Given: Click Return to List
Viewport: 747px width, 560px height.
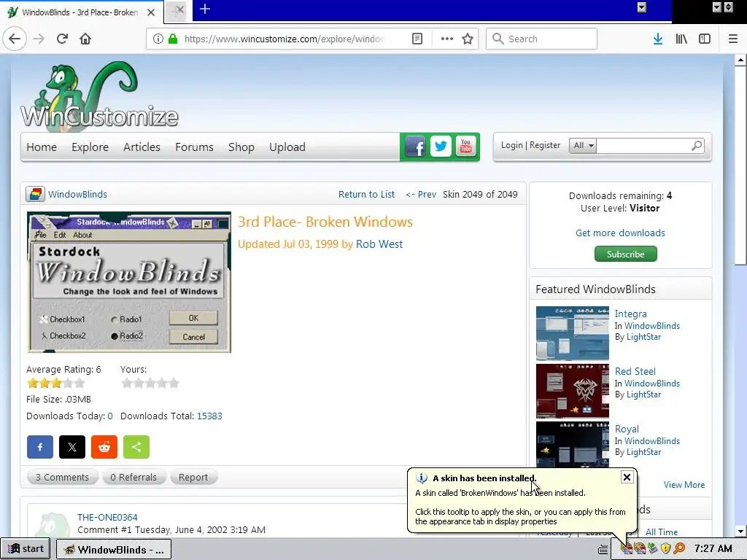Looking at the screenshot, I should click(366, 194).
